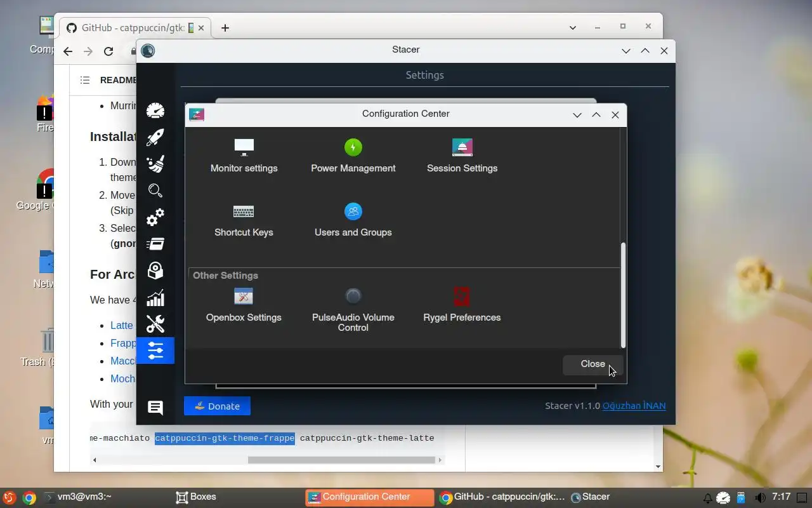
Task: Click horizontal scrollbar under code block
Action: pos(342,460)
